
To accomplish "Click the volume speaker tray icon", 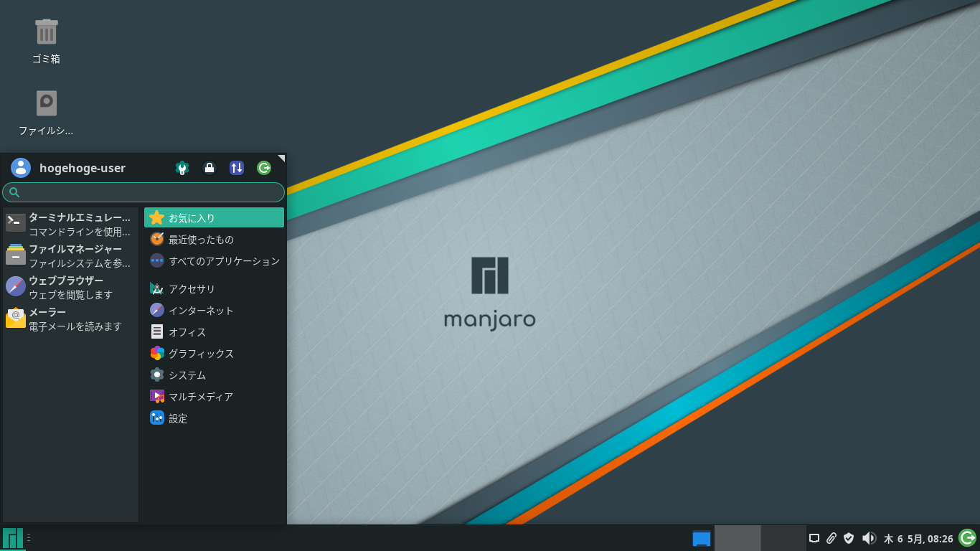I will coord(869,538).
